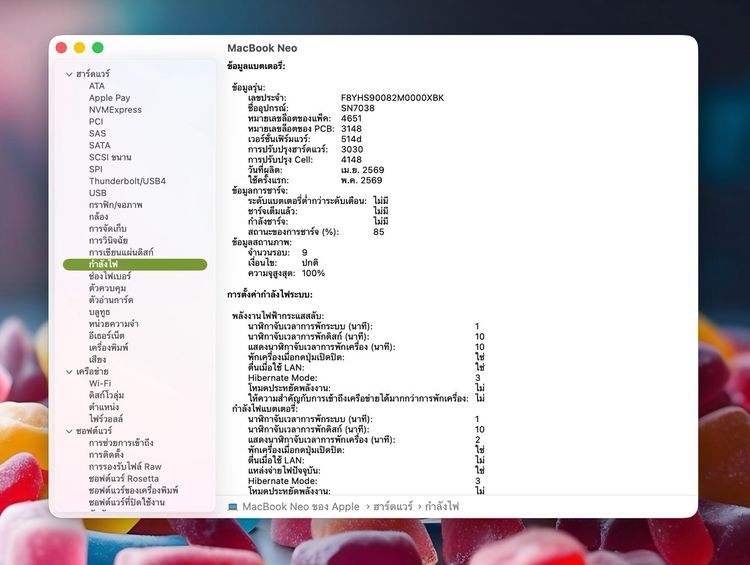Select ซอฟต์แวร์ที่ปิดใช้งาน entry
This screenshot has height=565, width=750.
click(126, 502)
